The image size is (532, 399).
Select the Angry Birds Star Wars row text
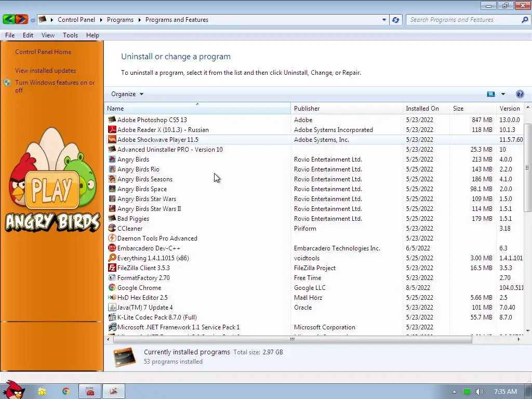pos(147,199)
